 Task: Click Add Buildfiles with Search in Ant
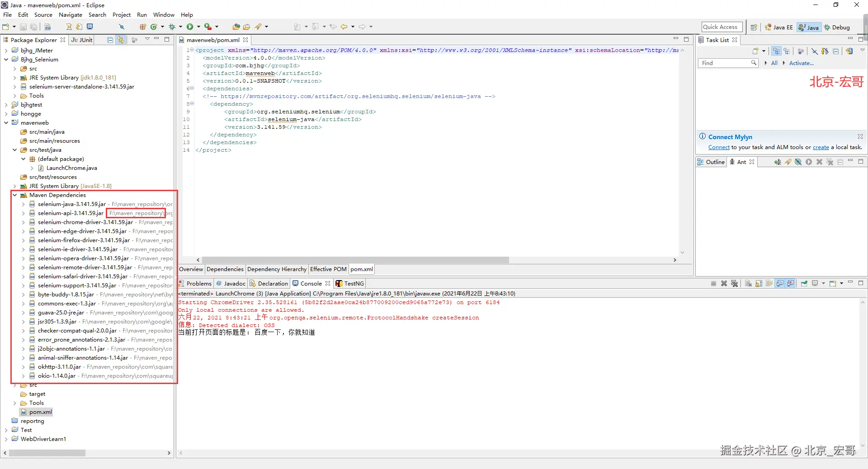788,162
